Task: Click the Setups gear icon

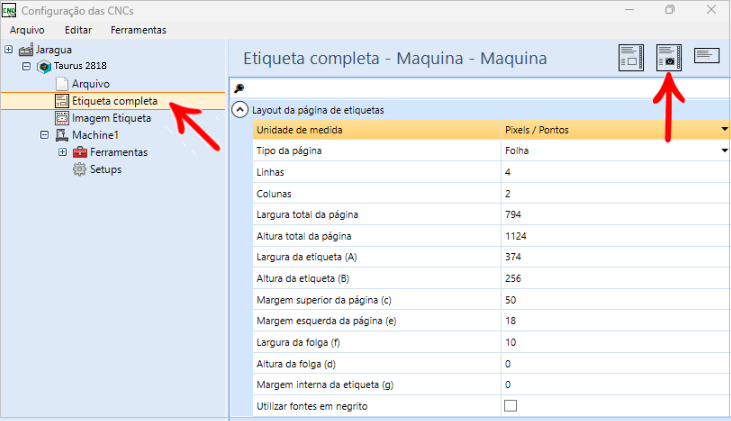Action: coord(80,169)
